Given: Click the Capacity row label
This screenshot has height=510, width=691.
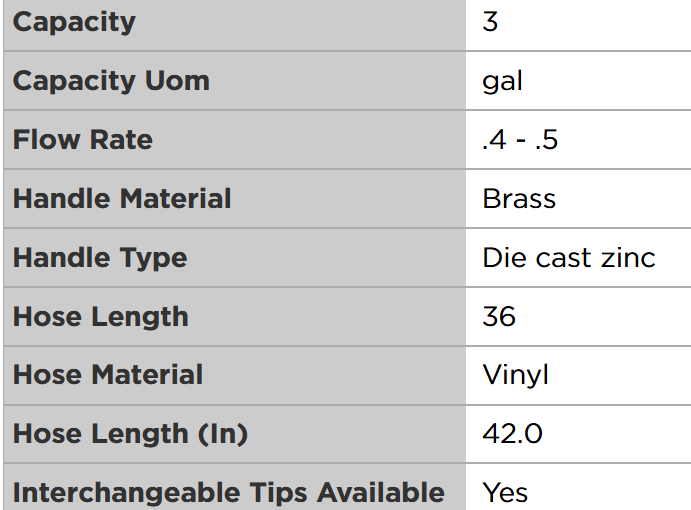Looking at the screenshot, I should click(74, 22).
